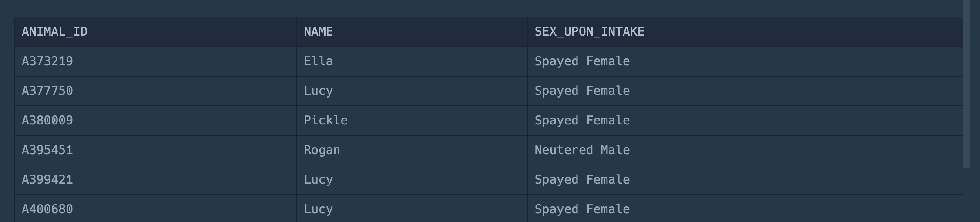
Task: Select the A377750 animal ID cell
Action: [155, 91]
